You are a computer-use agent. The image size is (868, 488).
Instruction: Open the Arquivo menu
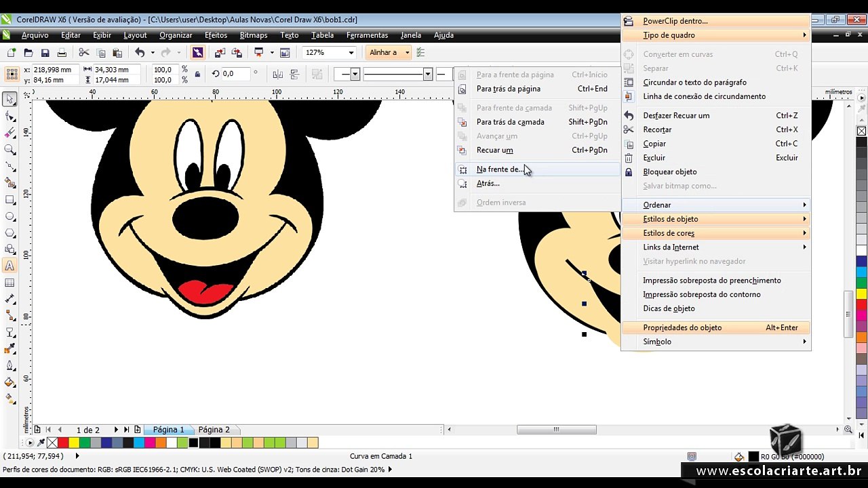[x=35, y=35]
